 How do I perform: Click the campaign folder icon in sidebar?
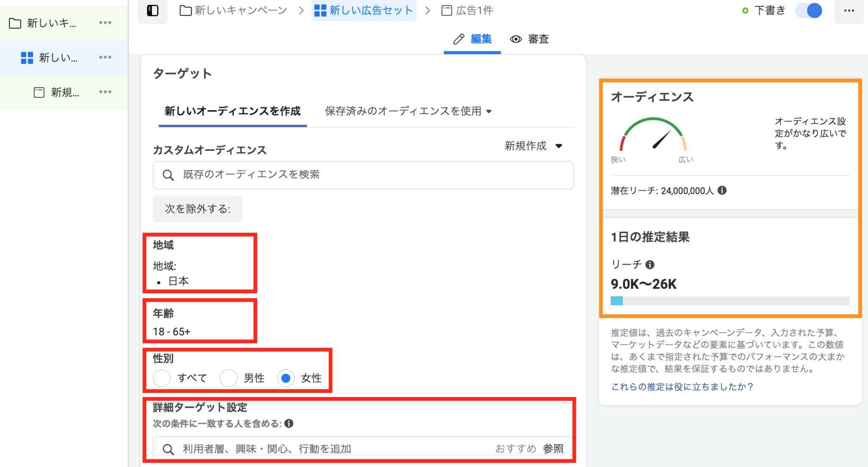(15, 23)
